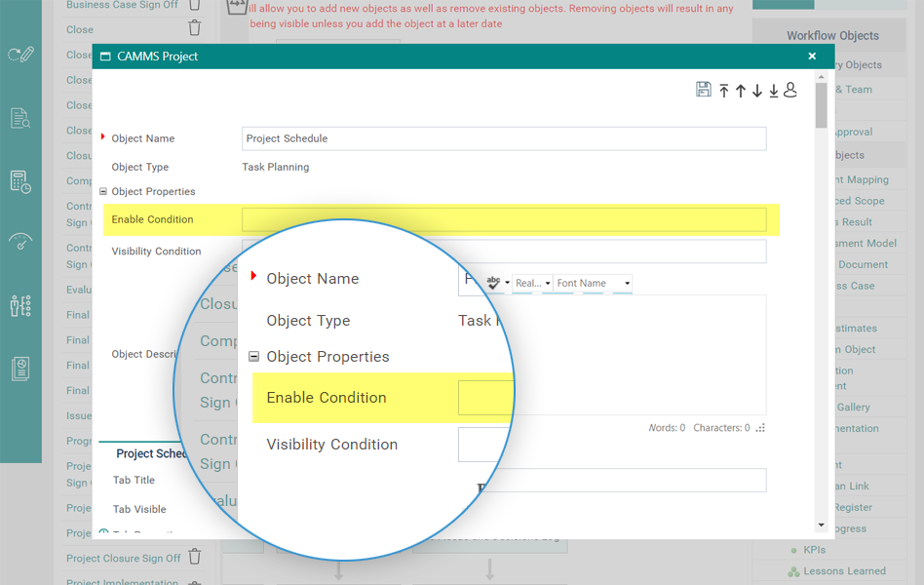The width and height of the screenshot is (924, 585).
Task: Open the gauge dashboard sidebar icon
Action: coord(20,241)
